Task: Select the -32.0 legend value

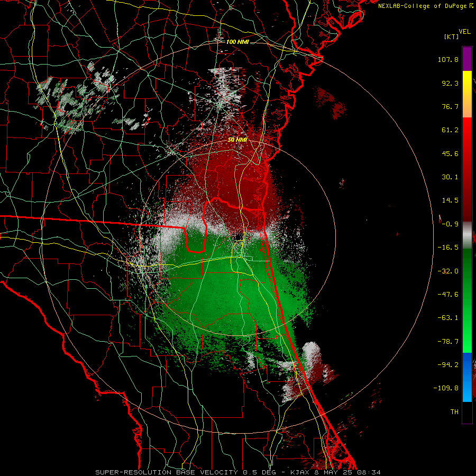Action: coord(448,271)
